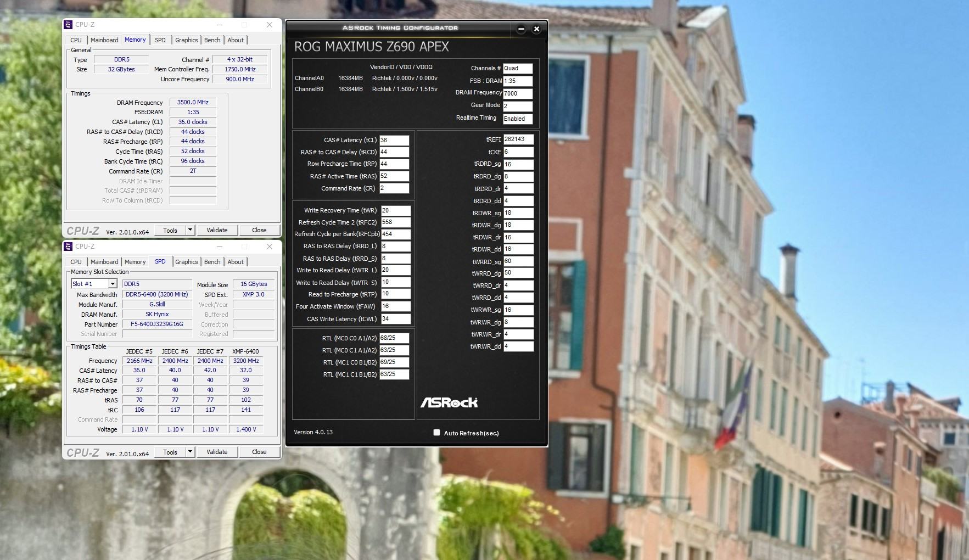Open the About tab in the lower CPU-Z window

[236, 262]
